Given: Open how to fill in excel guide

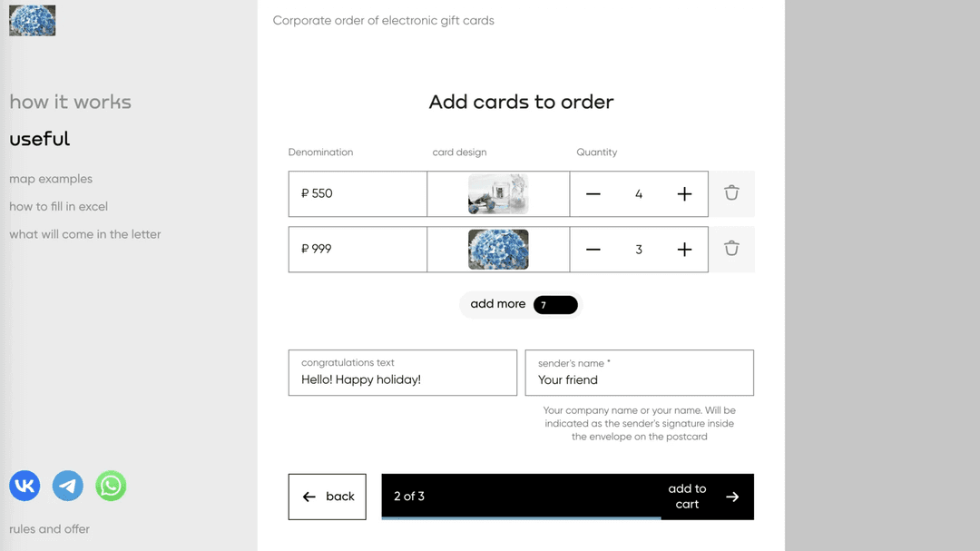Looking at the screenshot, I should coord(58,206).
